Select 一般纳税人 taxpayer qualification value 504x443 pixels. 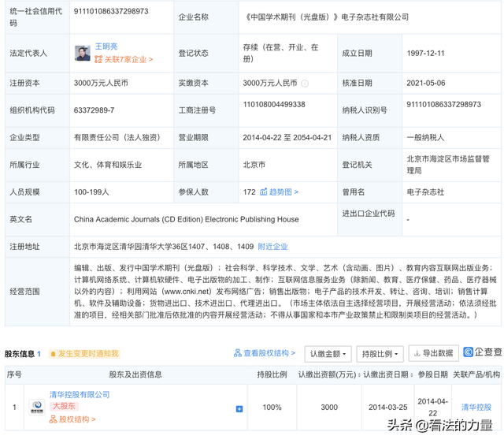(x=425, y=138)
